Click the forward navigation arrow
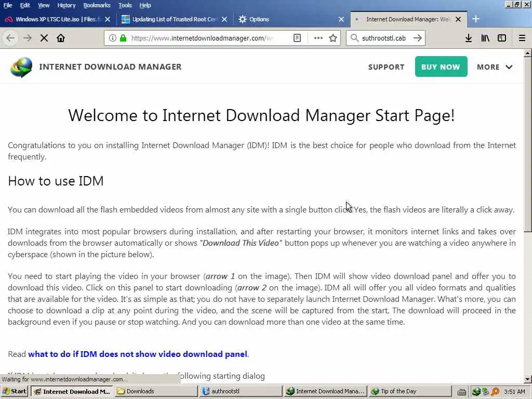Viewport: 532px width, 399px height. tap(28, 38)
